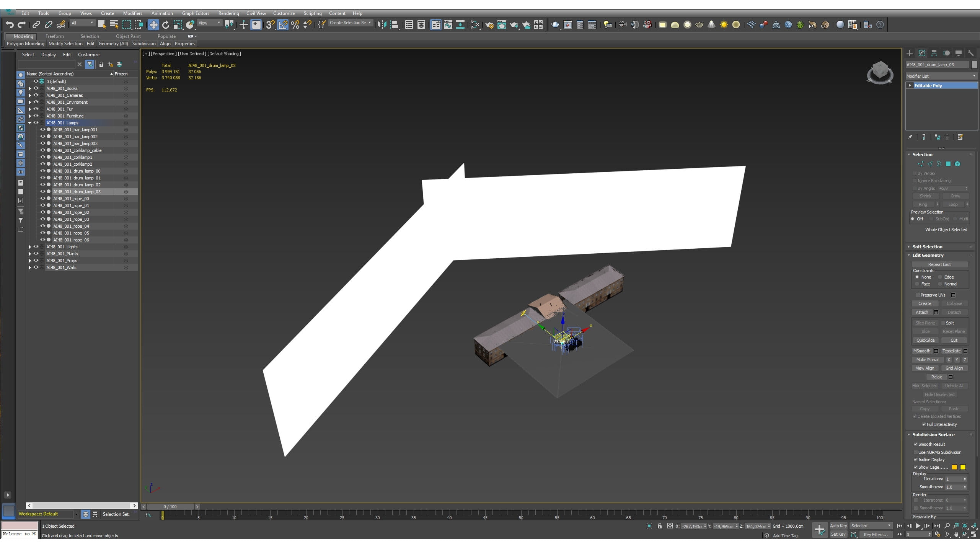Click the Undo arrow icon
This screenshot has height=551, width=980.
click(x=9, y=25)
